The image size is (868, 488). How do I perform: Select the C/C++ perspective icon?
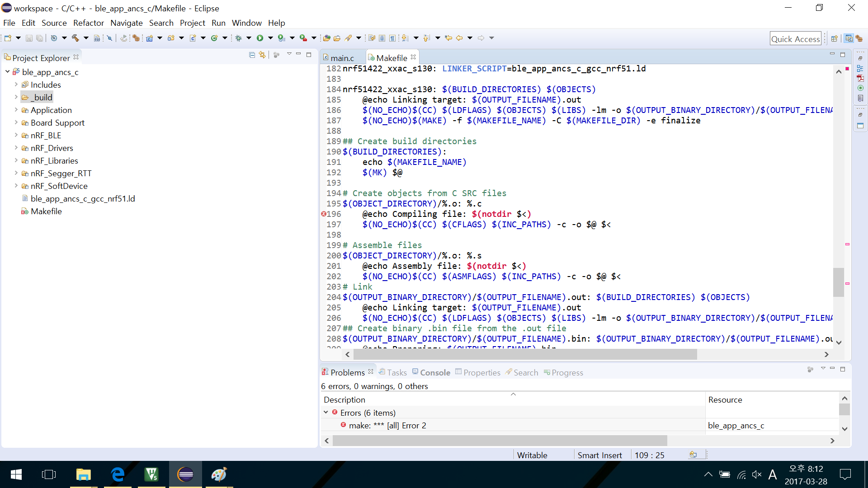(x=849, y=38)
